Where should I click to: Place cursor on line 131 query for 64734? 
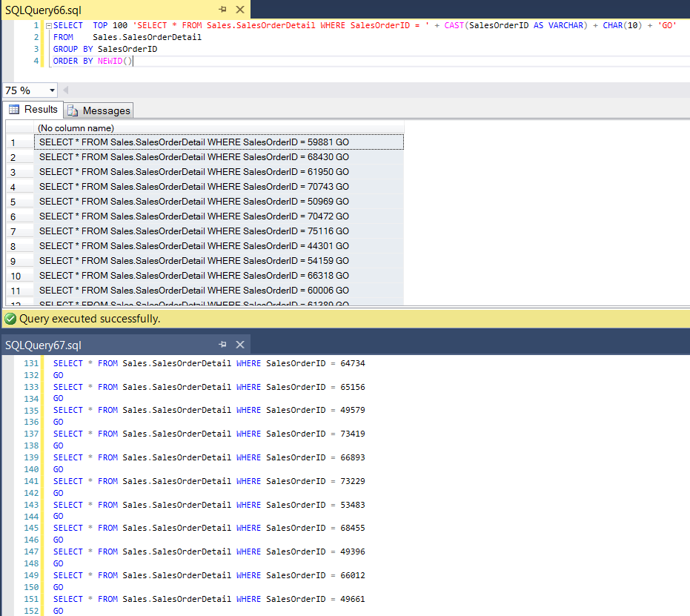pos(209,363)
